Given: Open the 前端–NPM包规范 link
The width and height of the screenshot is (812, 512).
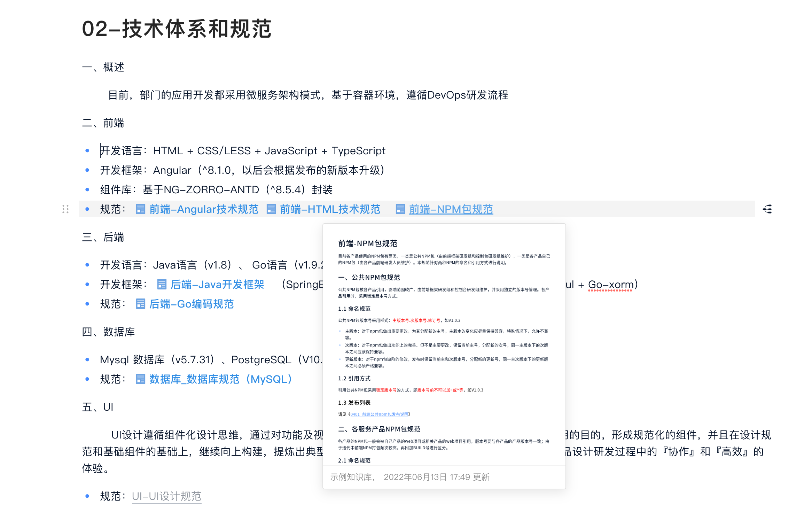Looking at the screenshot, I should pos(451,209).
